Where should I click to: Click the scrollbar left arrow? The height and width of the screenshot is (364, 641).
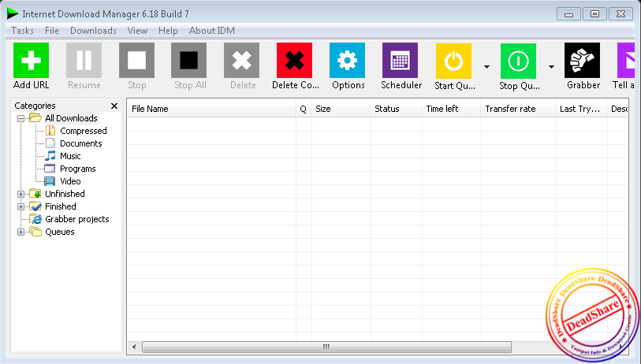point(134,347)
